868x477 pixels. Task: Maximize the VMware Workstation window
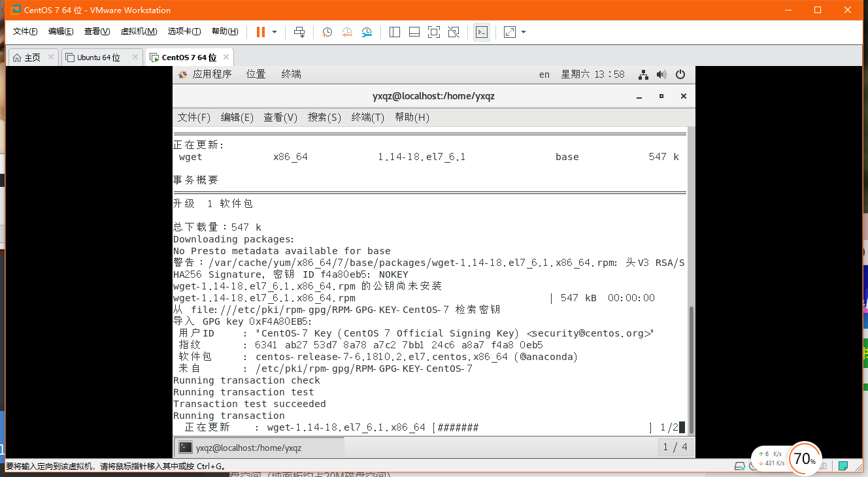coord(818,10)
